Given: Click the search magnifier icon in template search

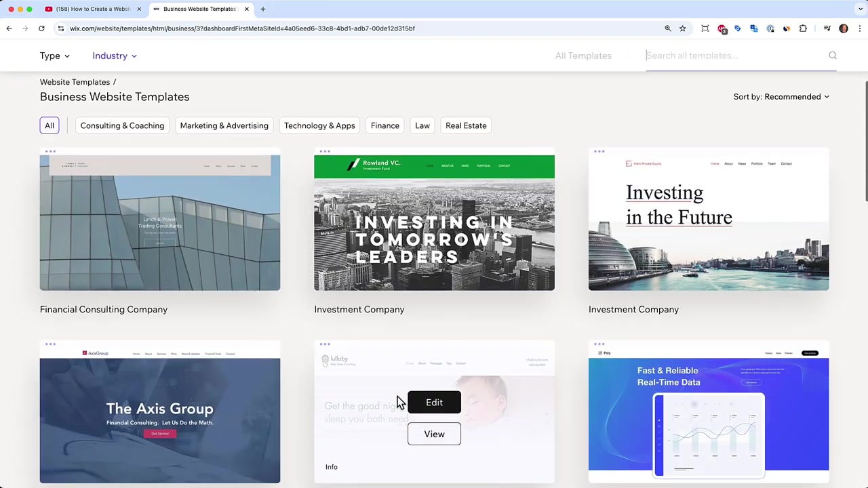Looking at the screenshot, I should tap(833, 56).
